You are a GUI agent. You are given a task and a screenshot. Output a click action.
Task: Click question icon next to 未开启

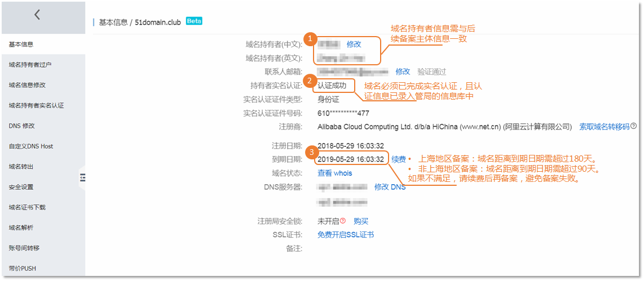pos(343,221)
